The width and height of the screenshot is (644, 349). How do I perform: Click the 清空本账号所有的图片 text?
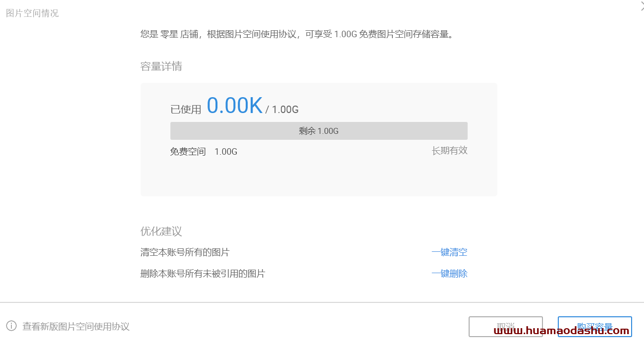(185, 252)
